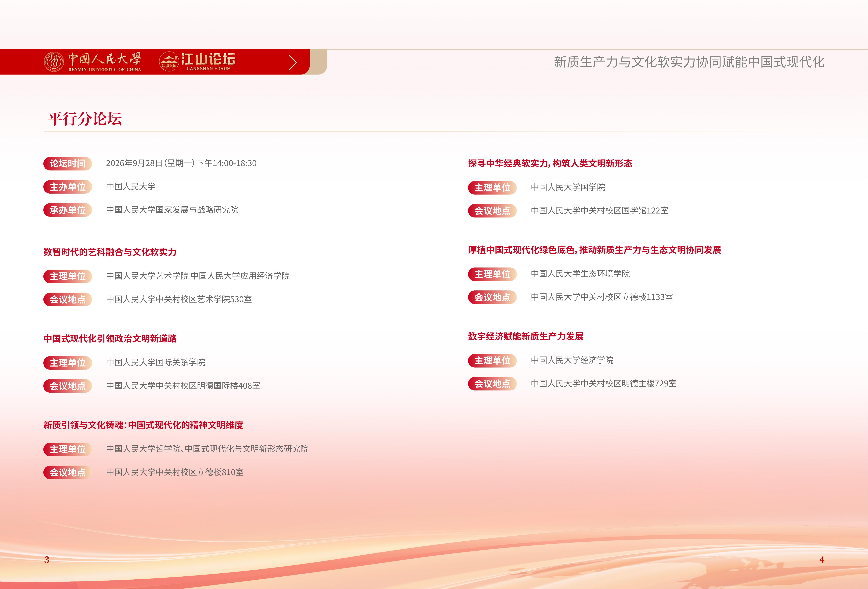868x589 pixels.
Task: Click the 承办单位 label badge
Action: click(68, 210)
